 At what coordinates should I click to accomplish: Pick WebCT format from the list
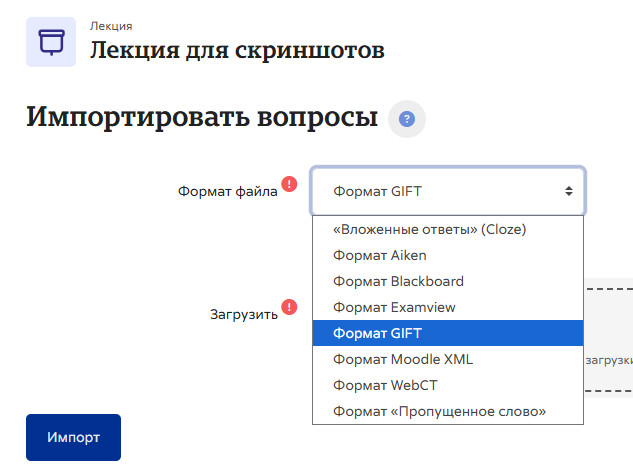click(x=385, y=385)
